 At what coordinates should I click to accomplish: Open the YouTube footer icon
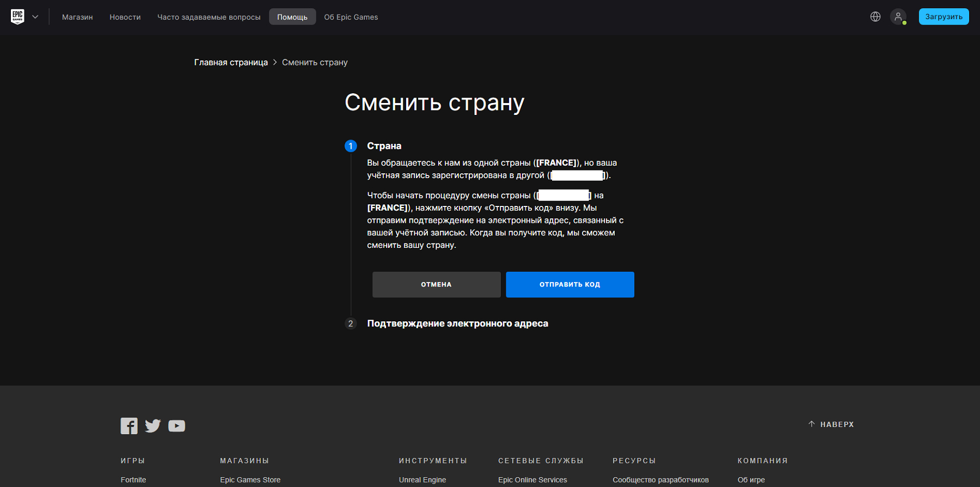point(177,426)
